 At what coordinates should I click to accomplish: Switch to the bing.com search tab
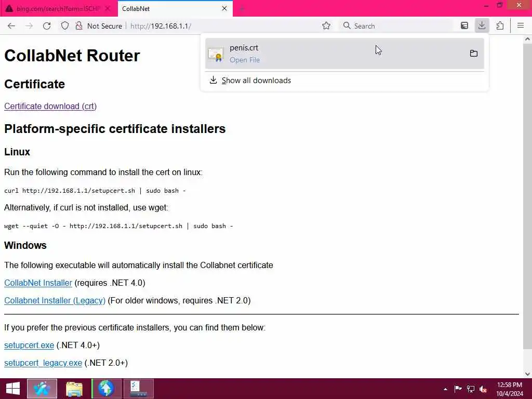tap(58, 8)
